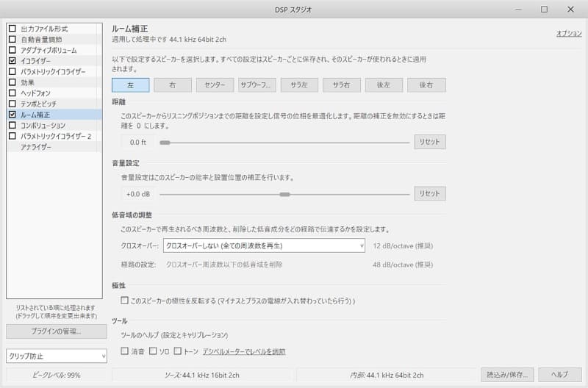The image size is (588, 388).
Task: Click the 経路の設定 routing option text
Action: coord(224,265)
